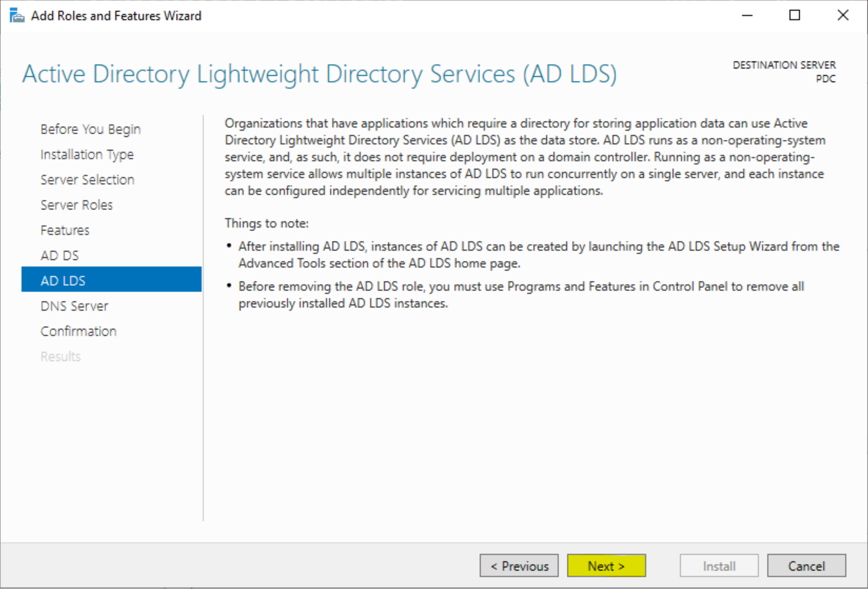Click the greyed-out Install button

[x=719, y=565]
